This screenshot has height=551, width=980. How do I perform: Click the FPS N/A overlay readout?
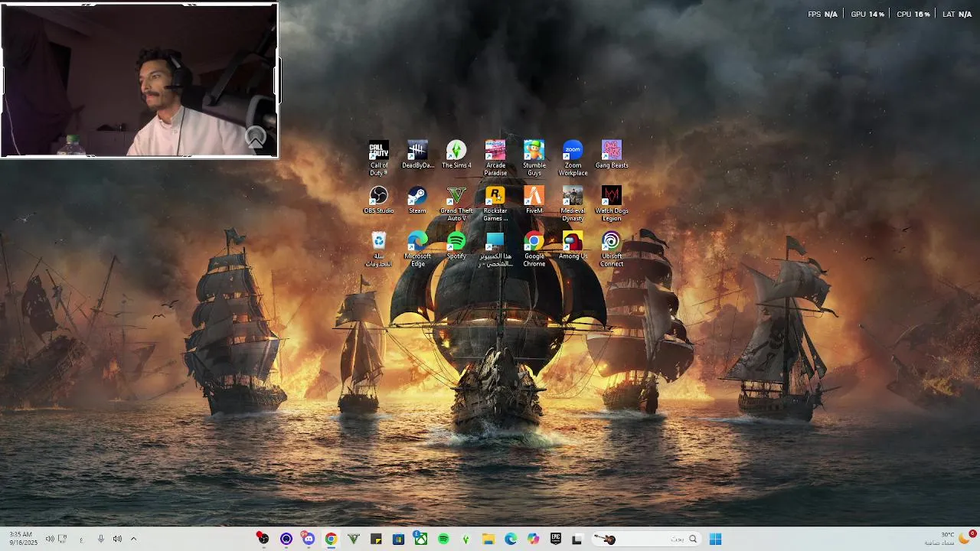click(x=823, y=15)
